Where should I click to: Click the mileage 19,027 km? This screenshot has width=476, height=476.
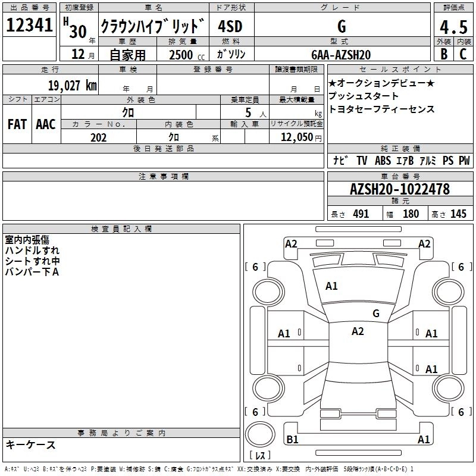[x=72, y=86]
